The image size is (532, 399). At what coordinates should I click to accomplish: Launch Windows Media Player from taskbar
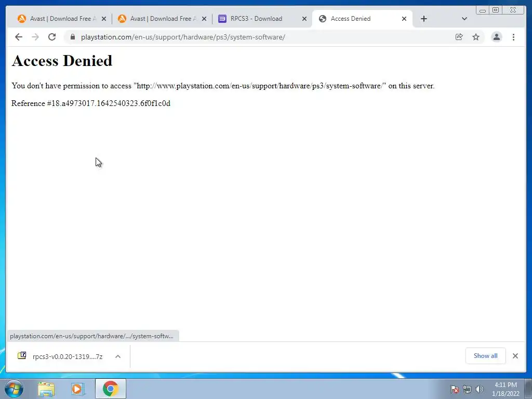(78, 389)
